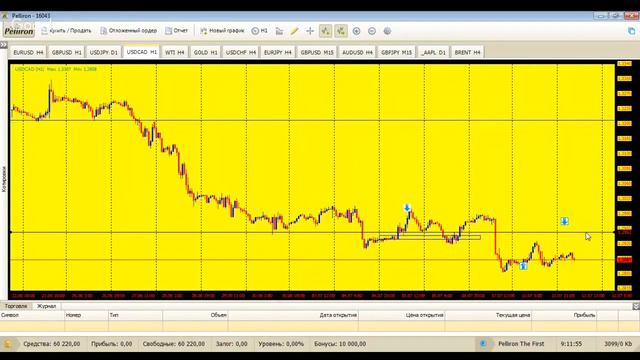Click the blue connection icon beside Pelliron The First

(x=483, y=344)
